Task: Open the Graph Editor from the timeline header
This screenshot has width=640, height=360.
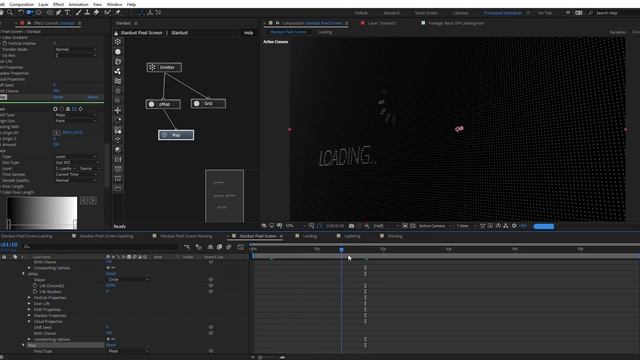Action: 241,247
